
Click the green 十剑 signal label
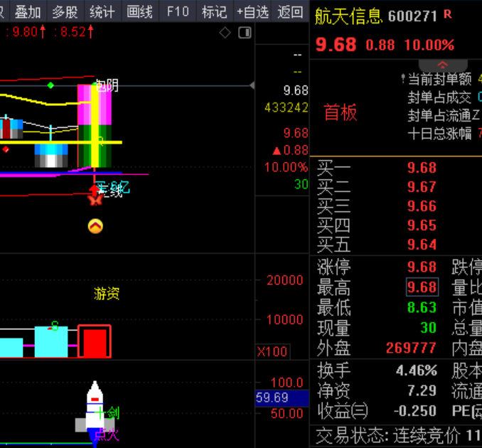coord(107,412)
